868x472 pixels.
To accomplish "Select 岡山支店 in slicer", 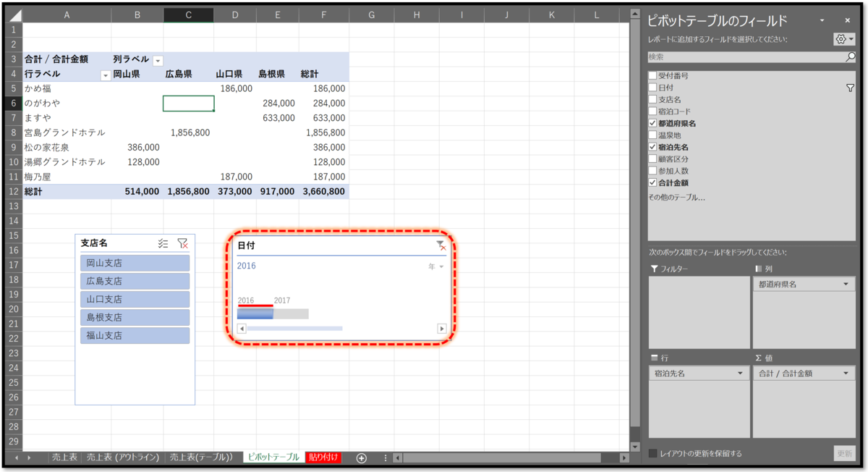I will click(135, 264).
